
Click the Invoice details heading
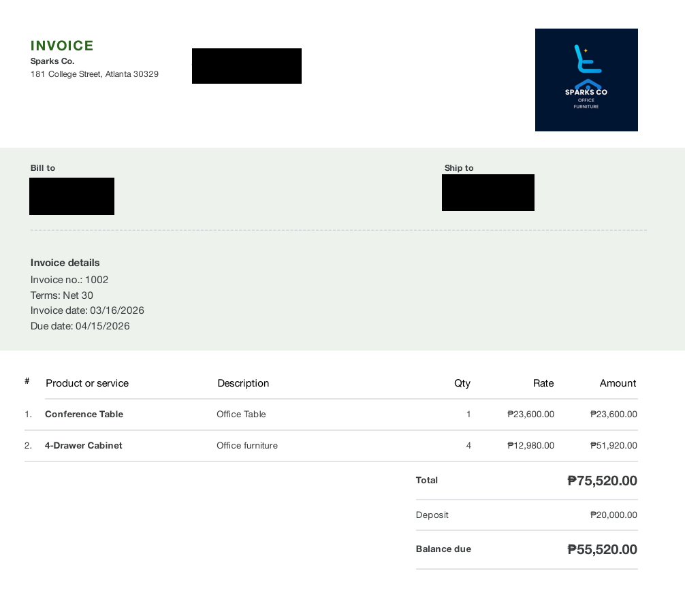coord(65,263)
